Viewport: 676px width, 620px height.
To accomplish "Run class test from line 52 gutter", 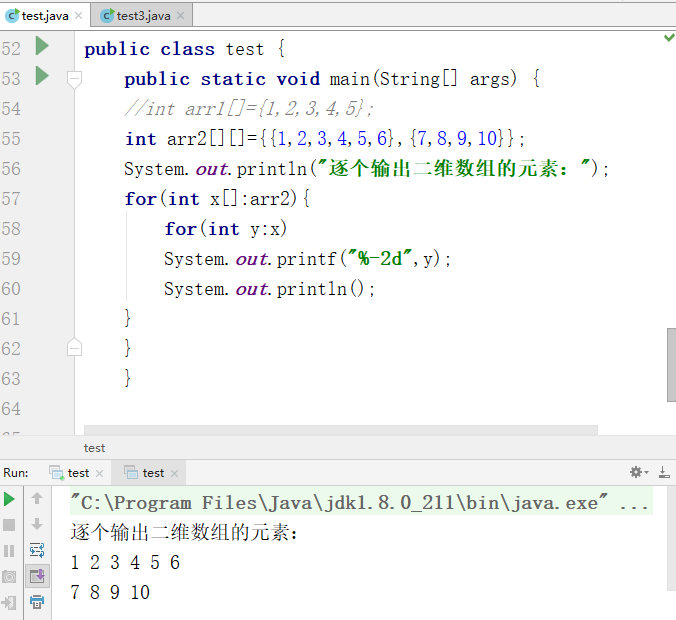I will pos(41,46).
